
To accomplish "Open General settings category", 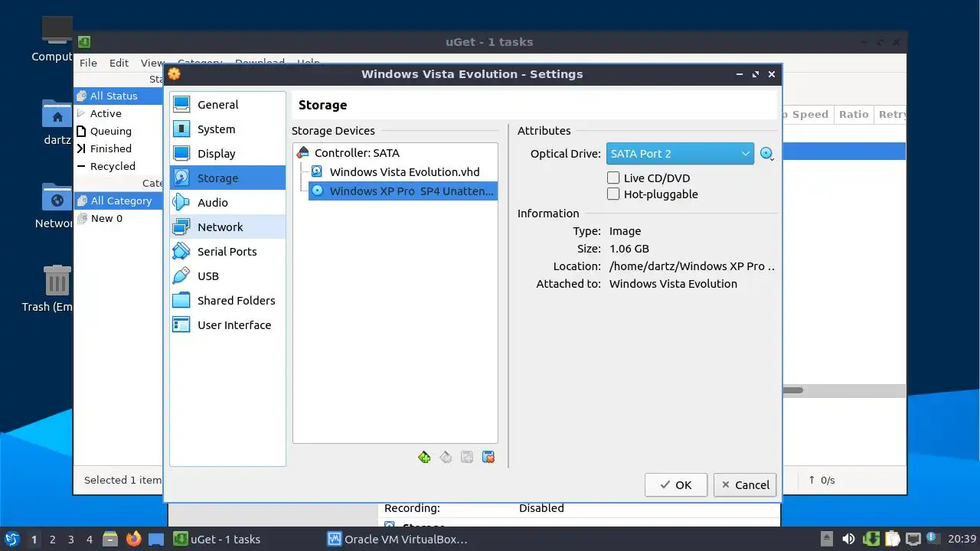I will coord(227,105).
